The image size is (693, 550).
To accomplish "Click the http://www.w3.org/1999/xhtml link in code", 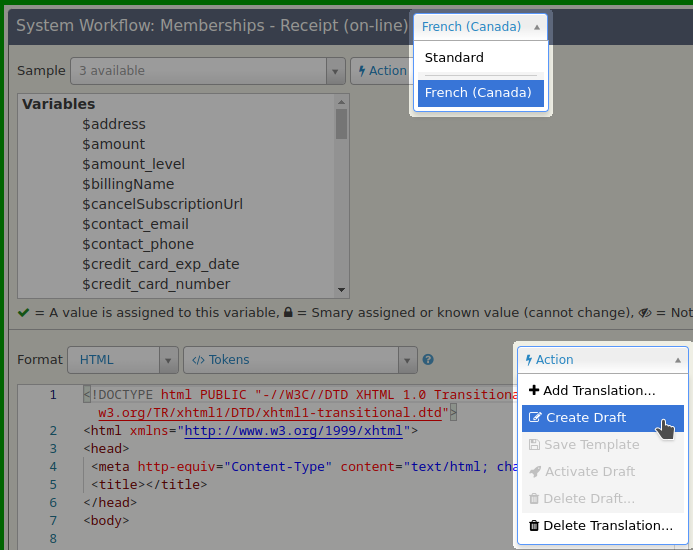I will (x=292, y=431).
